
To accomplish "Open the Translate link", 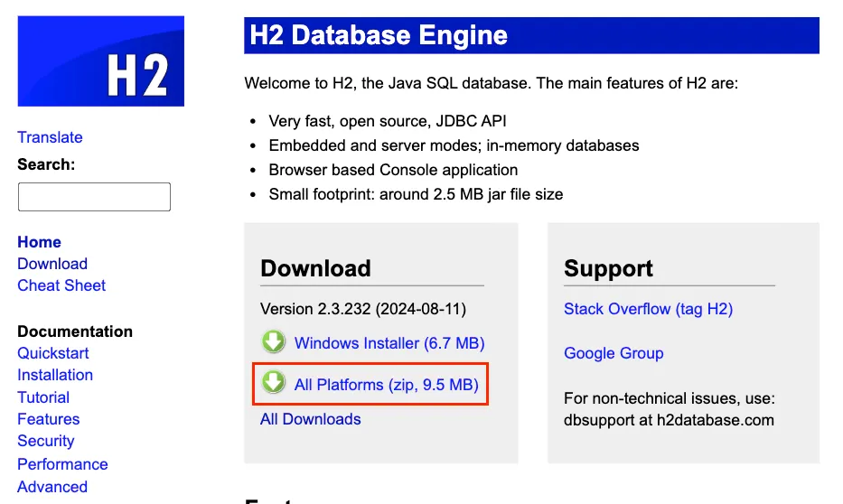I will 50,137.
